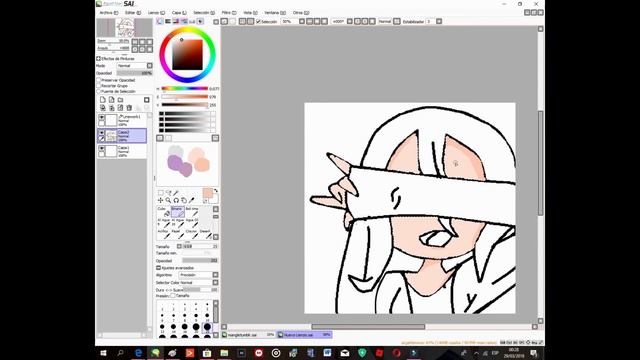Toggle the HSV slider panel icon
640x360 pixels.
[176, 21]
